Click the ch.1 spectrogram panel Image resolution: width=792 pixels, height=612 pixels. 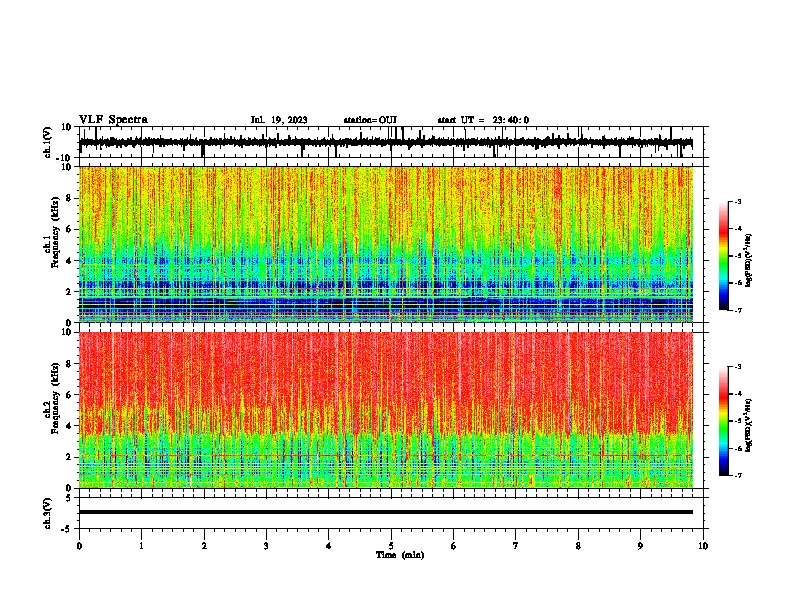point(386,244)
